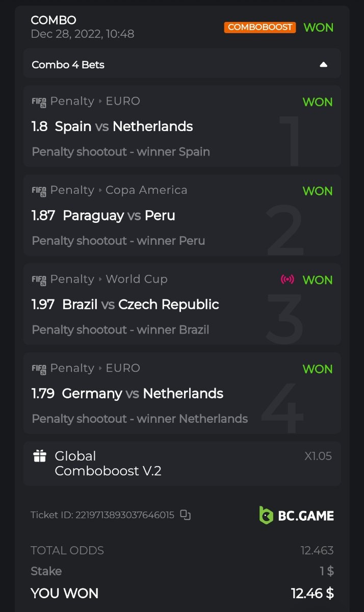Click the live broadcast icon on Brazil bet
Image resolution: width=364 pixels, height=612 pixels.
point(288,279)
